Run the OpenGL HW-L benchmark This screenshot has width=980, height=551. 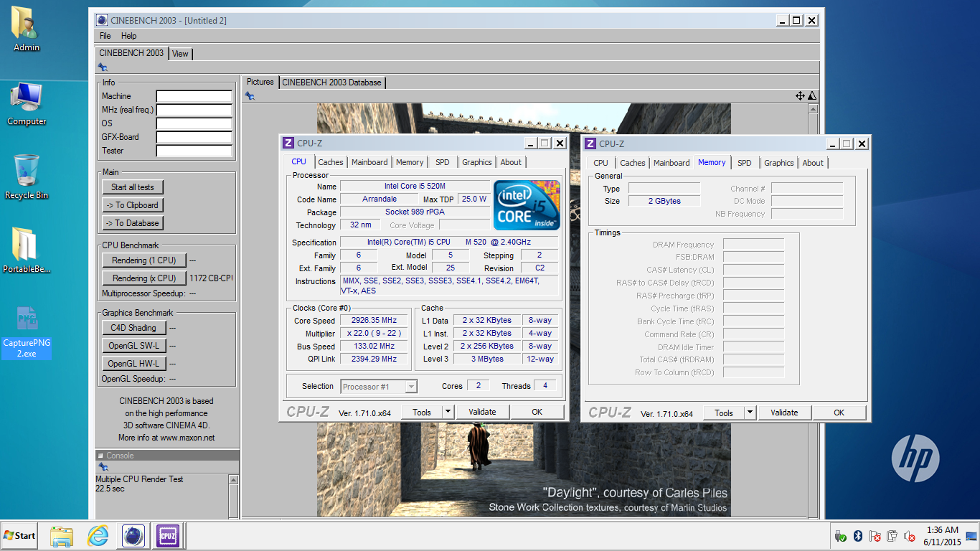pyautogui.click(x=134, y=364)
